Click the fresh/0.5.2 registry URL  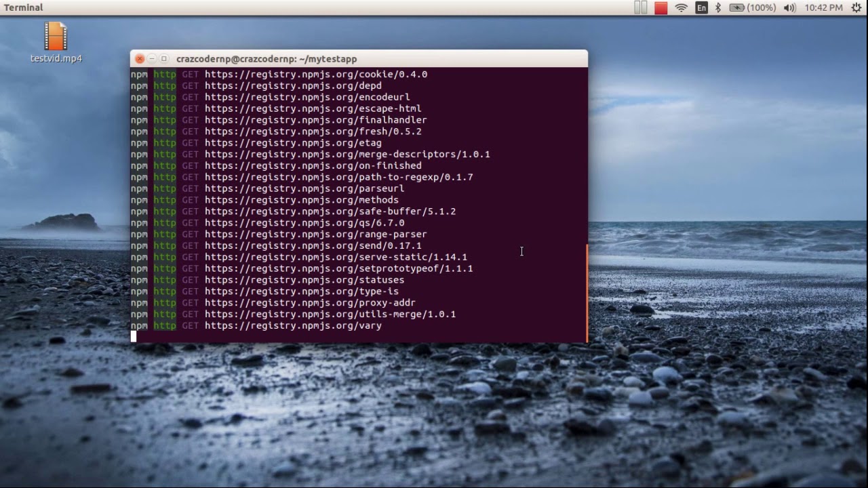click(313, 131)
